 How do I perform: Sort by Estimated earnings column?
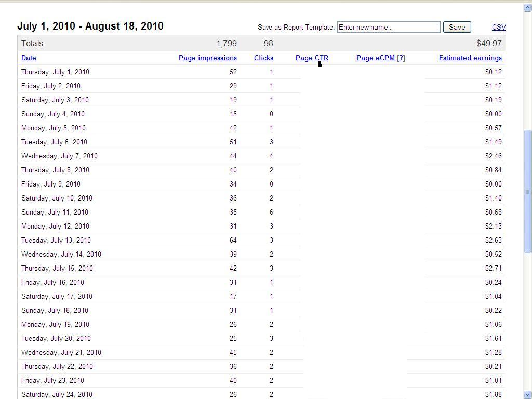point(470,58)
